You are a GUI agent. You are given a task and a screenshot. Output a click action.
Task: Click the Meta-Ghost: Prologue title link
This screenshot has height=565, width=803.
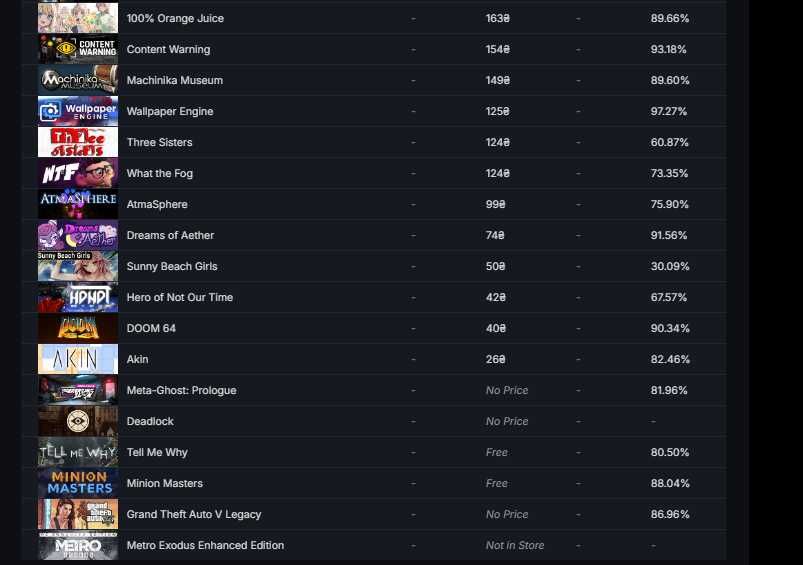(181, 390)
